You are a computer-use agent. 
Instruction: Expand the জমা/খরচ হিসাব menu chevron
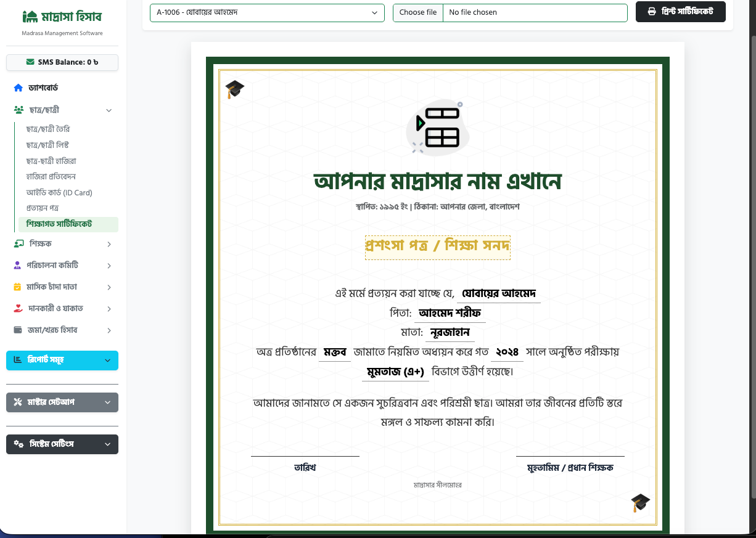[109, 330]
